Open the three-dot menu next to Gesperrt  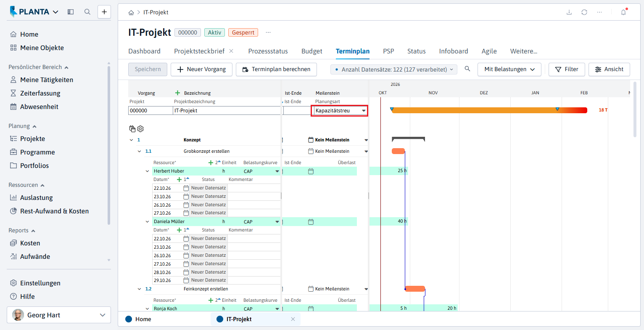point(268,32)
